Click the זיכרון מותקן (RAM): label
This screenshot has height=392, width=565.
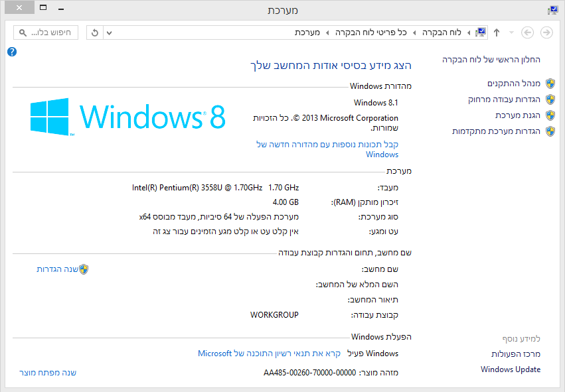pyautogui.click(x=364, y=202)
